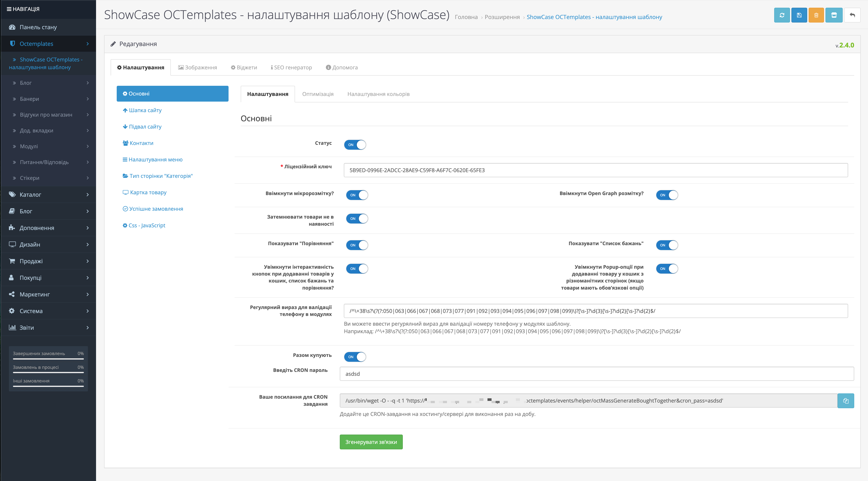The image size is (868, 481).
Task: Click the refresh icon button in header
Action: (x=782, y=15)
